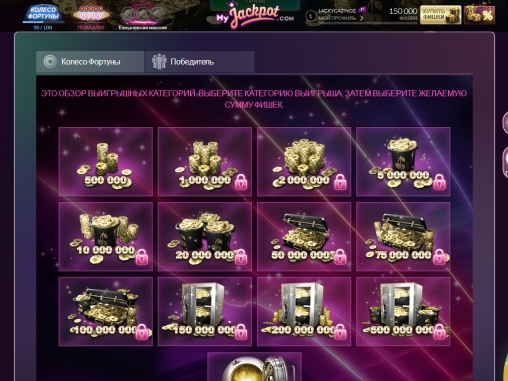Open the Колесо Фортуны wheel icon in header
The height and width of the screenshot is (381, 508).
(x=43, y=14)
